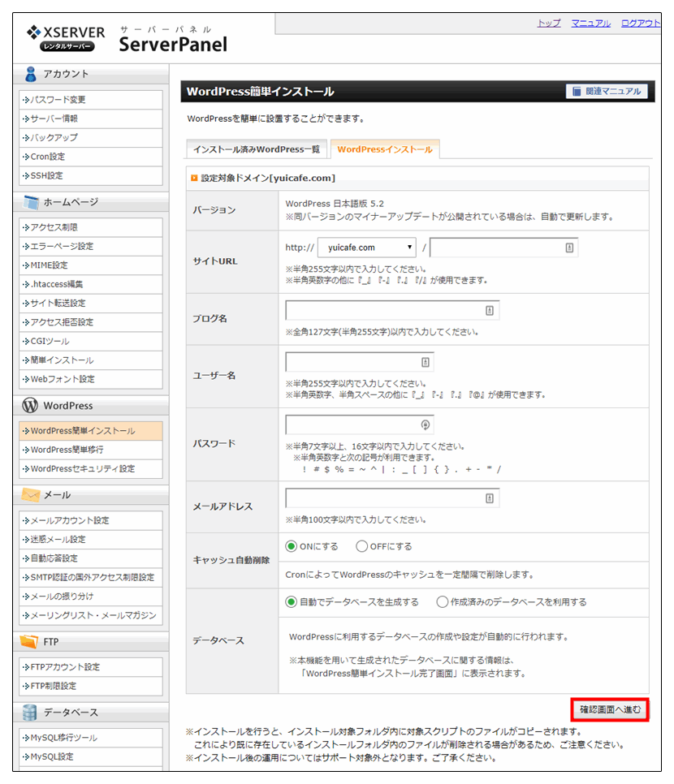674x784 pixels.
Task: Open the yuicafe.com domain dropdown
Action: pyautogui.click(x=367, y=248)
